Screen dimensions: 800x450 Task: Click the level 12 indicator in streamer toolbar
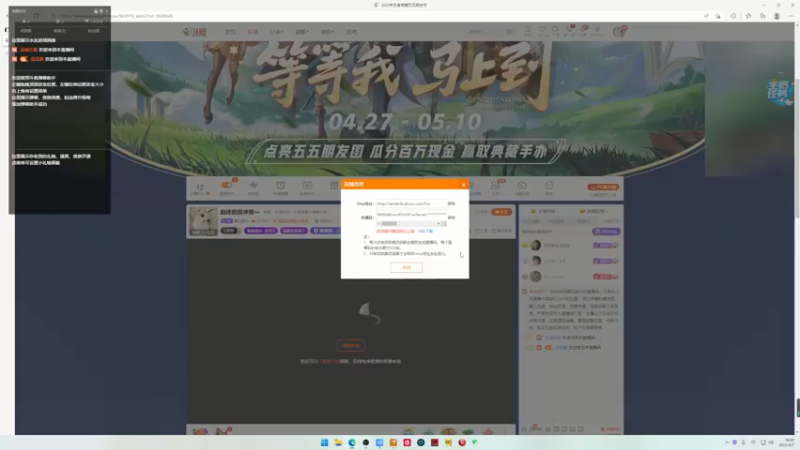click(200, 188)
